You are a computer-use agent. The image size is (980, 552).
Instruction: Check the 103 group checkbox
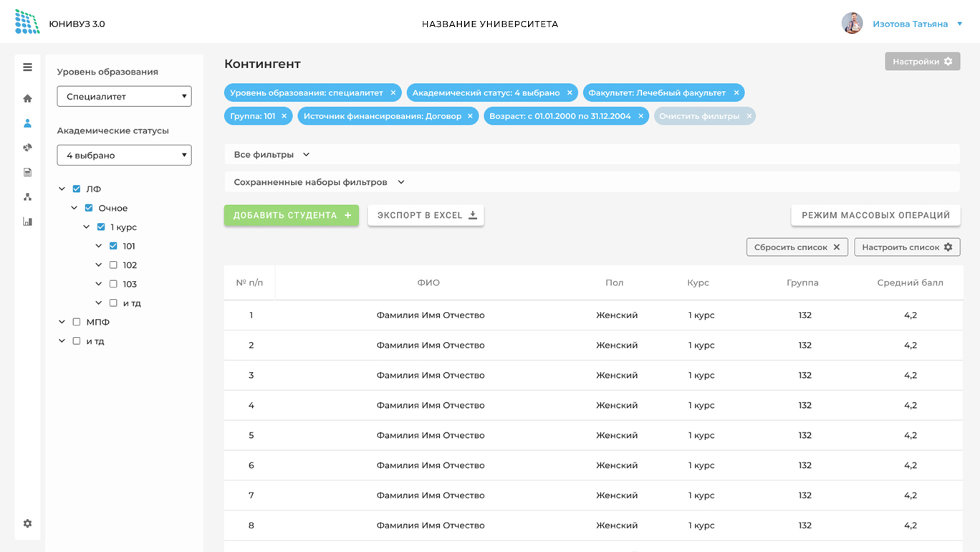[x=113, y=284]
